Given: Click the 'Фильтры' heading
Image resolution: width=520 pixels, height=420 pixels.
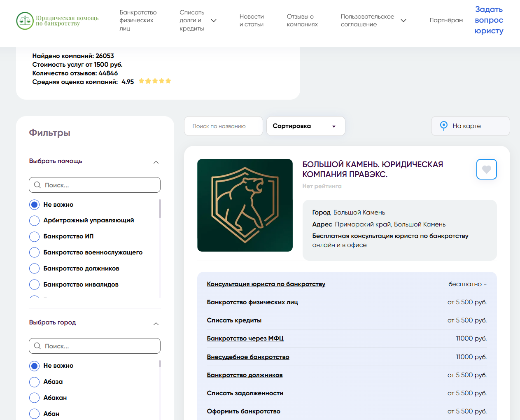Looking at the screenshot, I should click(50, 133).
